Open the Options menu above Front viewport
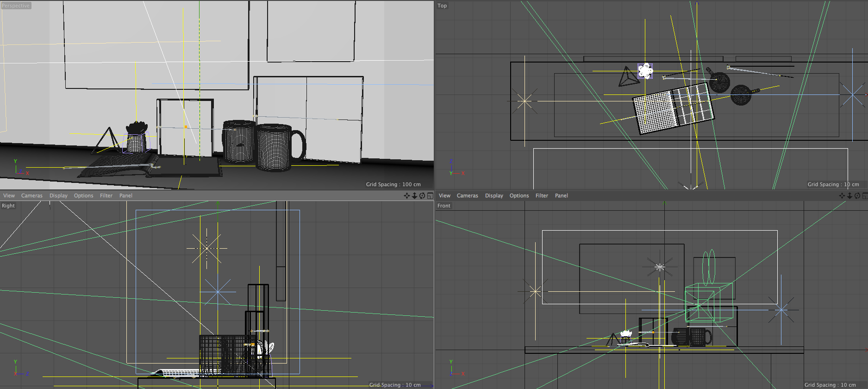This screenshot has height=389, width=868. tap(519, 196)
